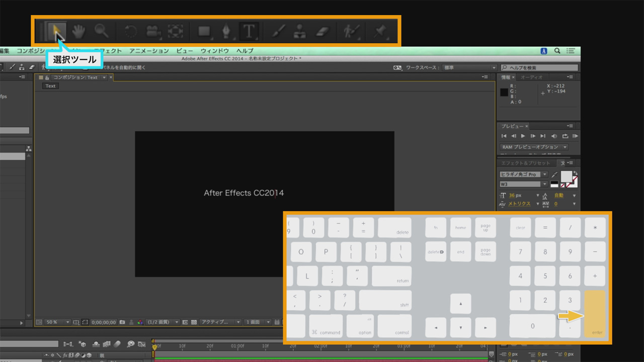Start RAM preview in Preview panel
This screenshot has width=644, height=362.
575,136
